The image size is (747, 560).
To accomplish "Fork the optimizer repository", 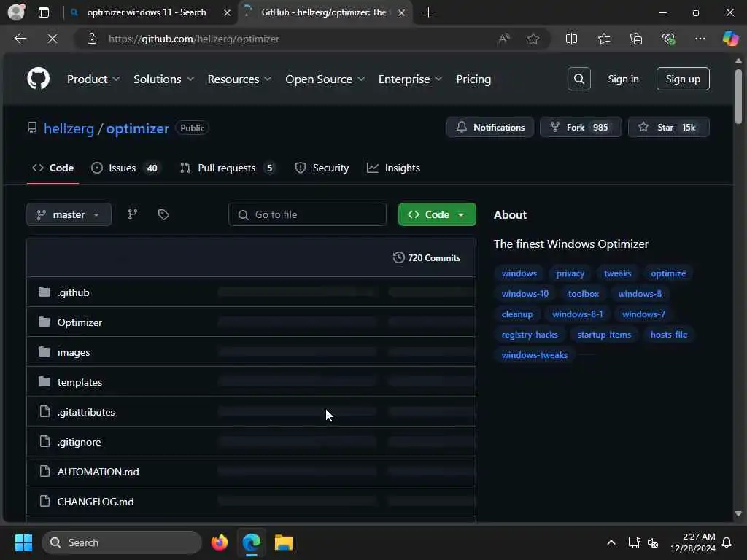I will point(580,127).
